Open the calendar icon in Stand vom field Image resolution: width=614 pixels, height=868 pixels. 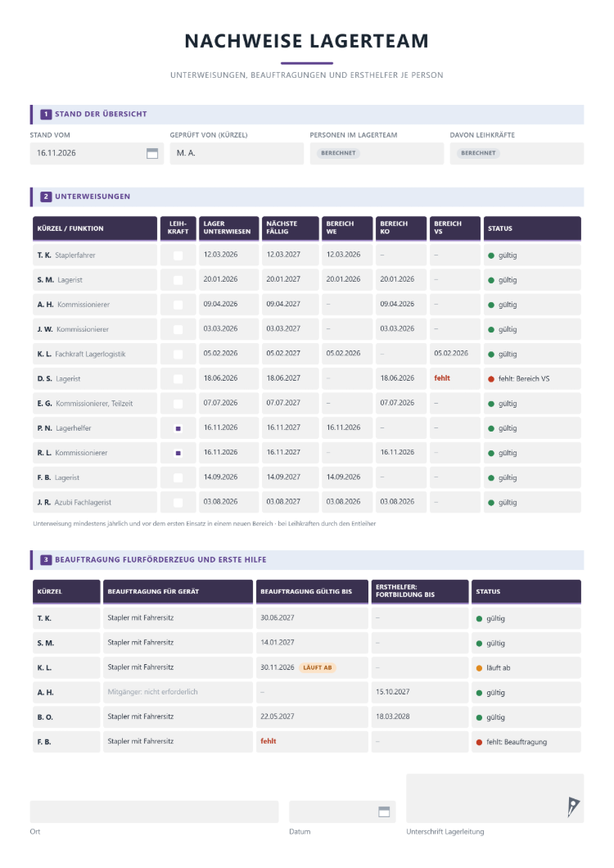click(151, 153)
